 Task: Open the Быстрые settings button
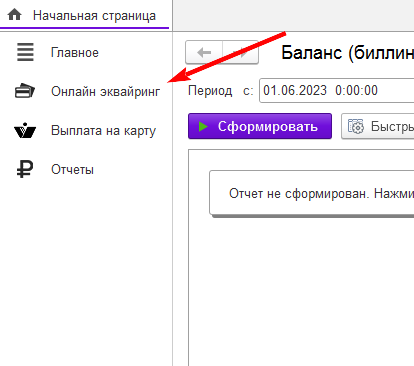(378, 126)
